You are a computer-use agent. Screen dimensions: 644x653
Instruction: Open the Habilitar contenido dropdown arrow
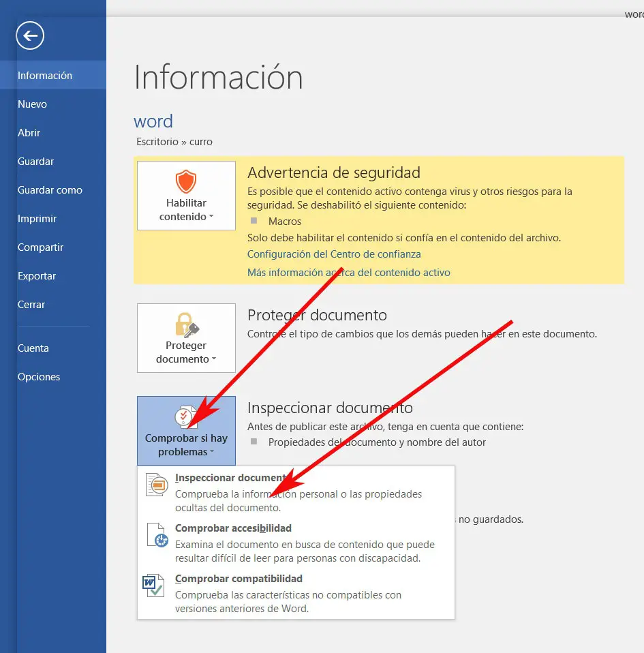211,216
